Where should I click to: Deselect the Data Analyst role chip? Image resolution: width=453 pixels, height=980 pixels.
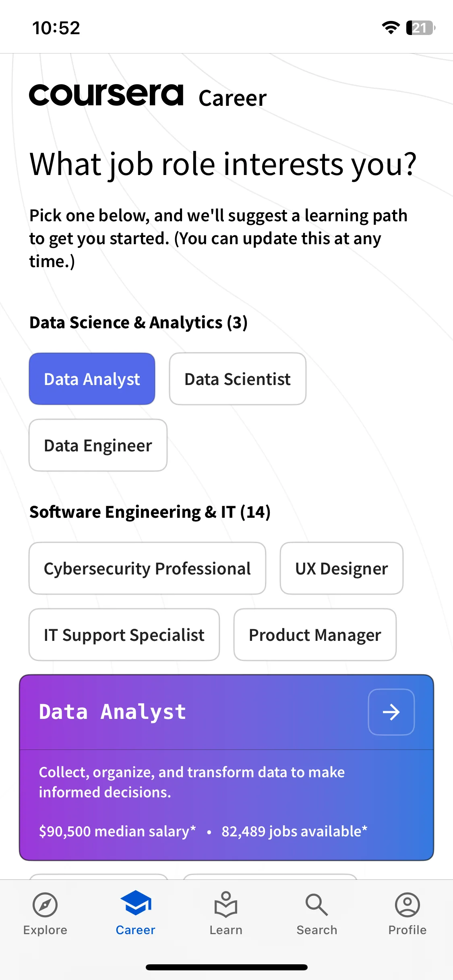(x=92, y=379)
